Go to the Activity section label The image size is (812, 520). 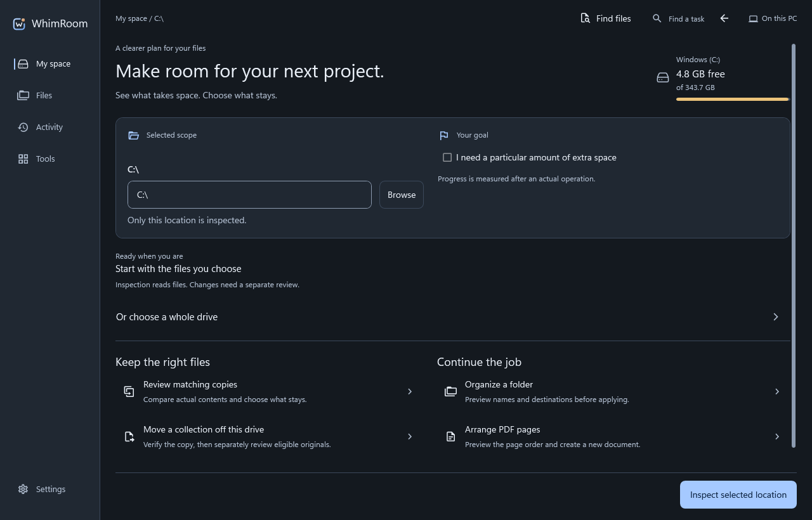click(49, 127)
